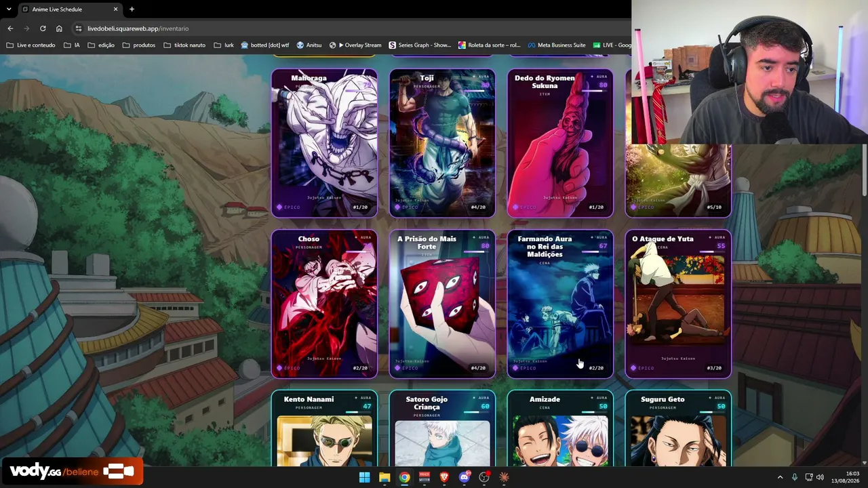Open Farmando Aura no Rei das Maldições card

coord(560,304)
